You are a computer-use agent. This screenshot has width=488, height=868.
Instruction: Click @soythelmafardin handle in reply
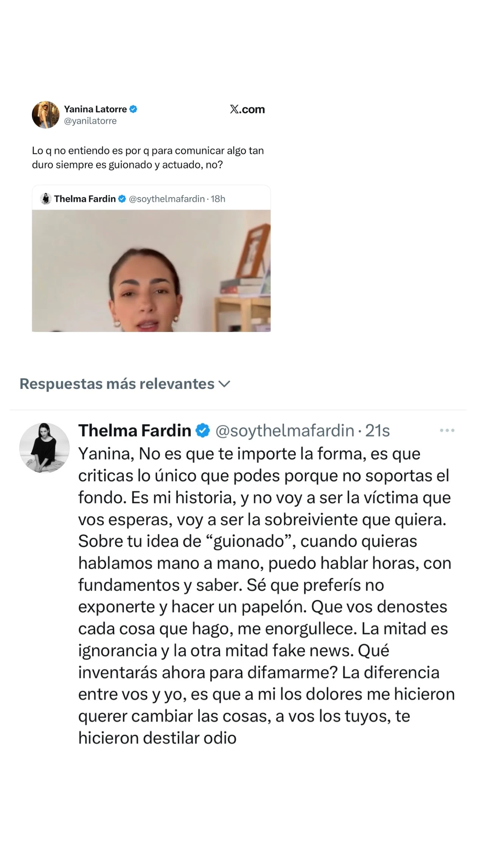(x=285, y=431)
